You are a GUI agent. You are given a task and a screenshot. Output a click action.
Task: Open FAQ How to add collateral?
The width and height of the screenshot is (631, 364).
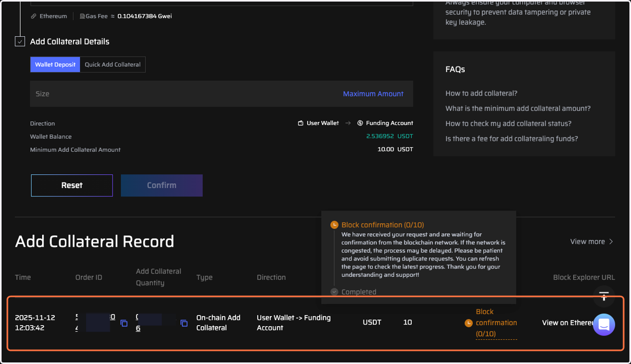click(x=481, y=93)
